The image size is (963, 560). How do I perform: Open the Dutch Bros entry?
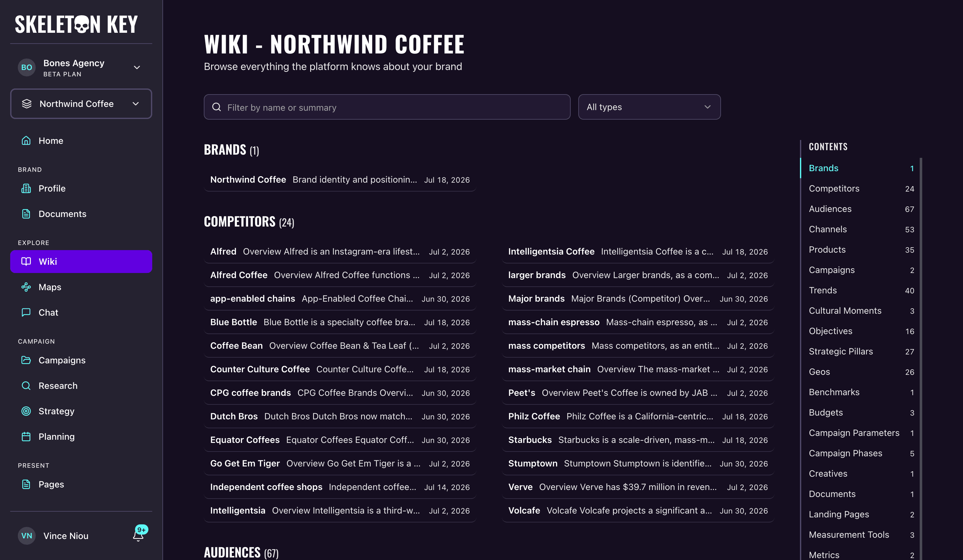[340, 416]
